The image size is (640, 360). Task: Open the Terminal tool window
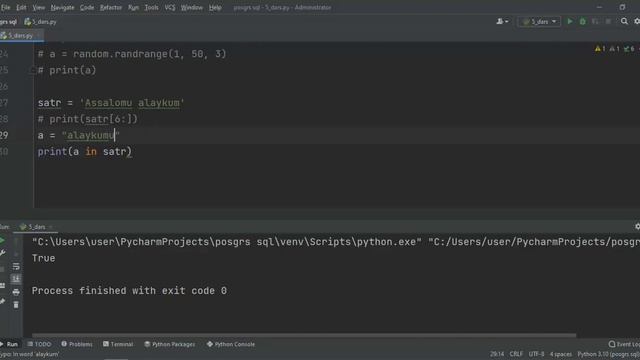coord(118,344)
